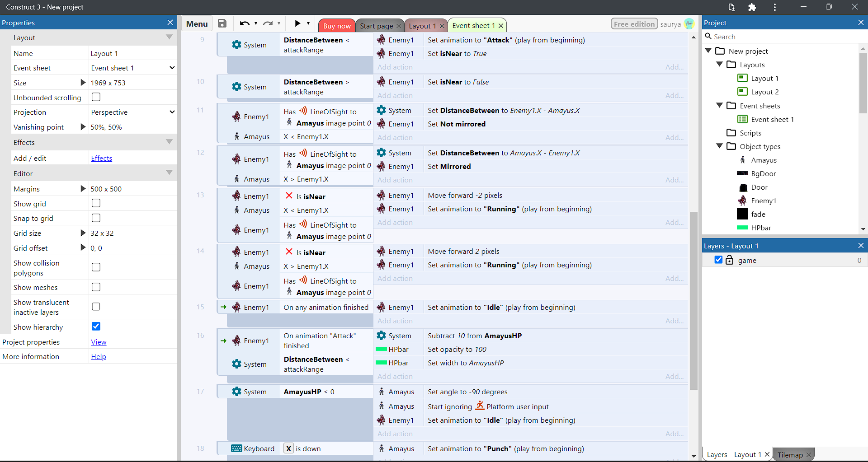Select the Door object type icon
This screenshot has height=462, width=868.
coord(743,187)
